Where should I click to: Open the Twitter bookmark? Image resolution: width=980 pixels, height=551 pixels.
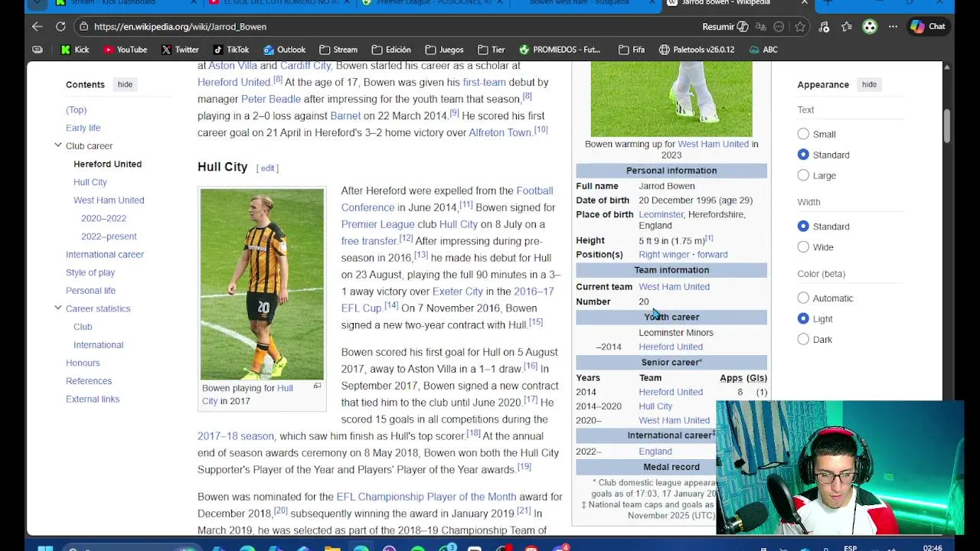point(180,50)
